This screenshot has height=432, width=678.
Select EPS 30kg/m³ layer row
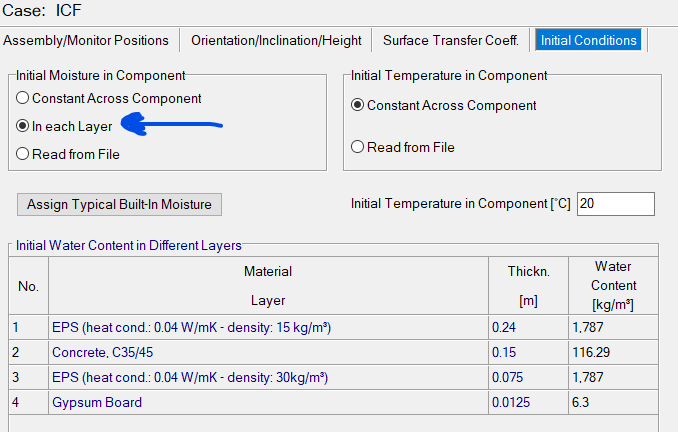coord(190,377)
